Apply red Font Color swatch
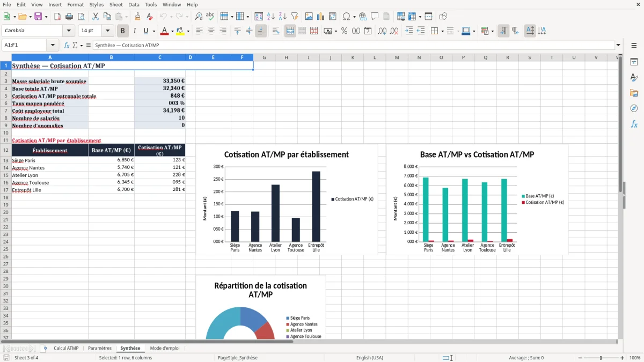 click(164, 31)
